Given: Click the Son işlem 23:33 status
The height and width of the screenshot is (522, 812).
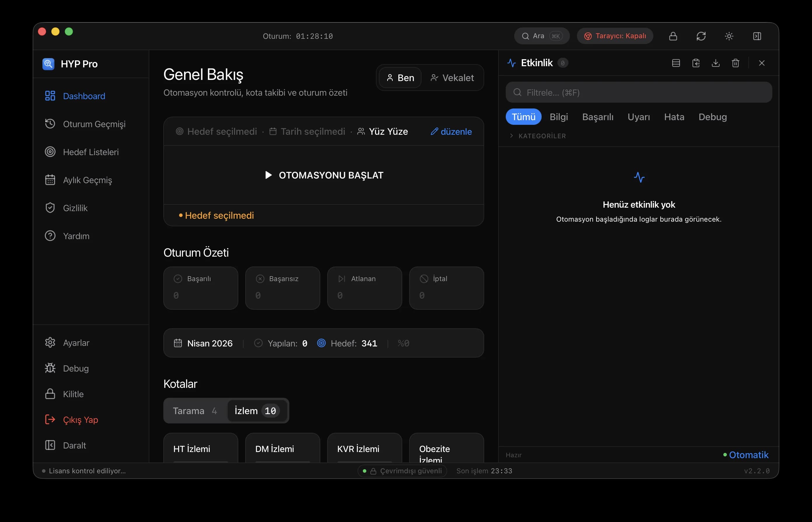Looking at the screenshot, I should click(484, 471).
